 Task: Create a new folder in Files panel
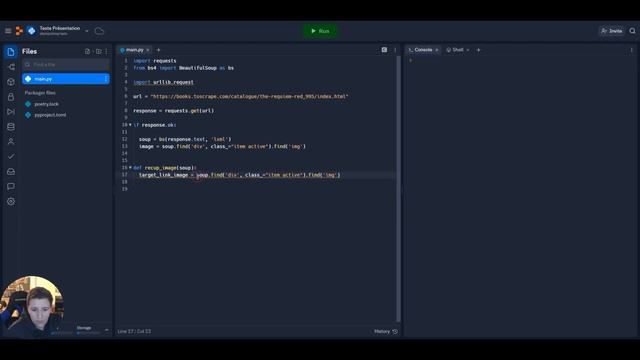click(98, 51)
